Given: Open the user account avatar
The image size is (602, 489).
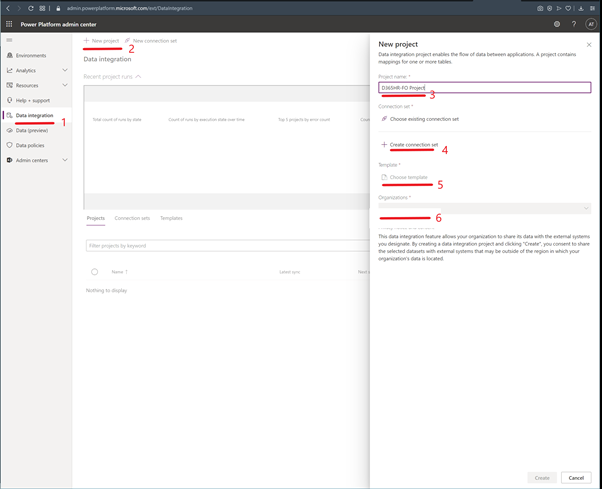Looking at the screenshot, I should [x=591, y=24].
